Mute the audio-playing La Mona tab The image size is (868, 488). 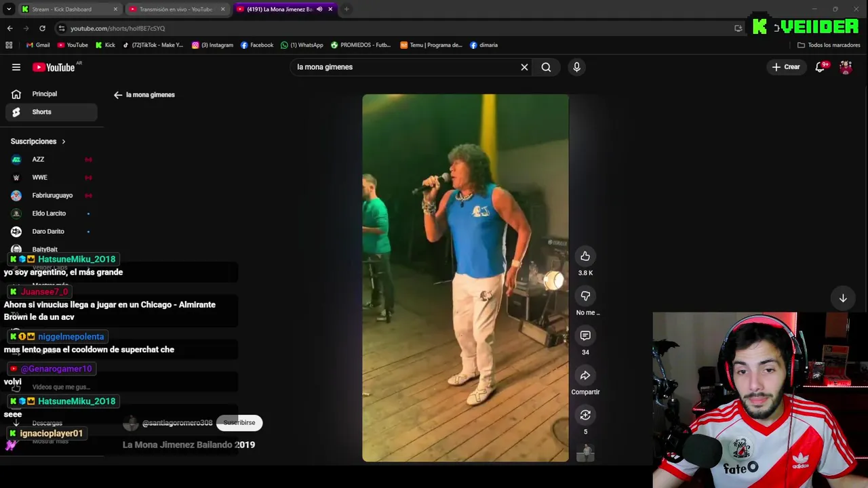coord(319,9)
